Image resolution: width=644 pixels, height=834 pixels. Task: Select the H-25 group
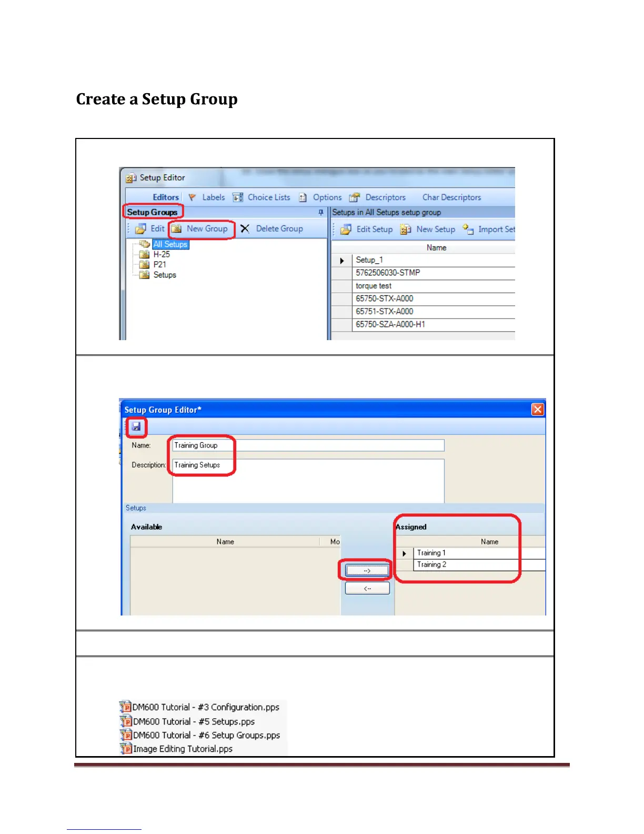(x=162, y=254)
